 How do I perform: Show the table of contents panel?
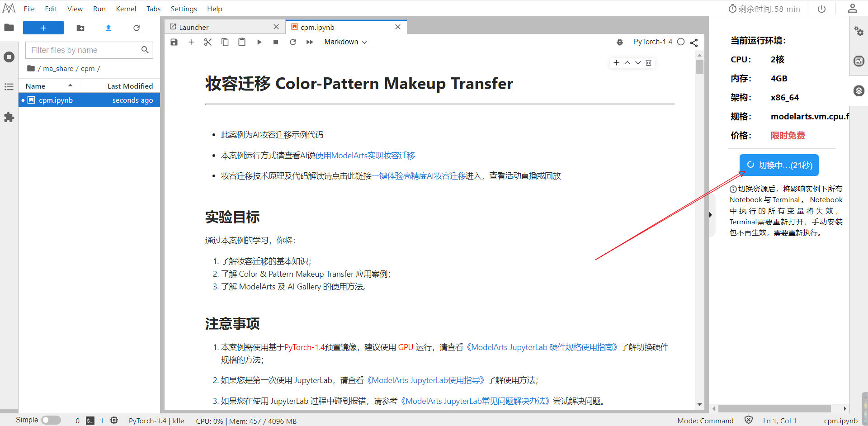(x=9, y=87)
